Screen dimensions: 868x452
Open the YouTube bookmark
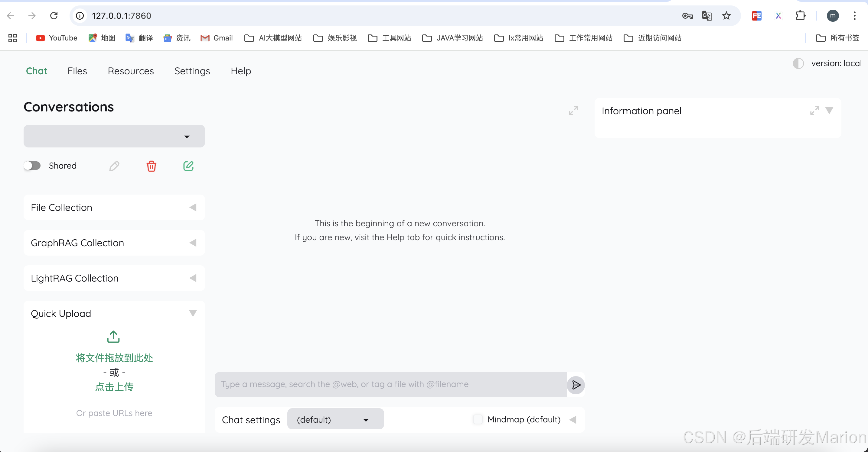(57, 38)
